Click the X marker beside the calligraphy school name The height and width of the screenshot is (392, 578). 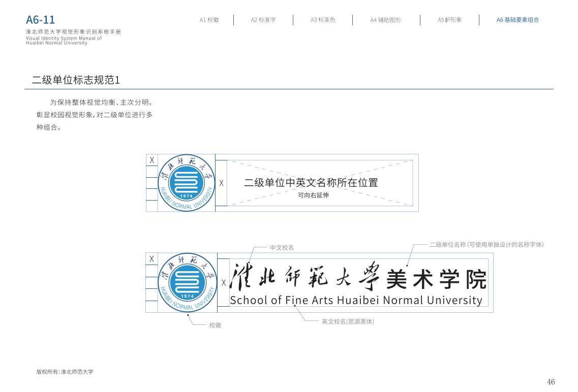[x=224, y=283]
